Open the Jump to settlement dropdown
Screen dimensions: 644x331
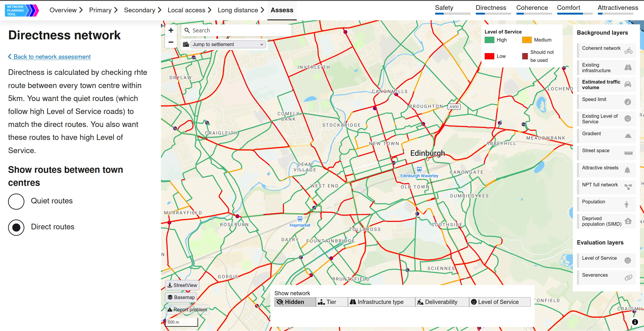(x=228, y=44)
